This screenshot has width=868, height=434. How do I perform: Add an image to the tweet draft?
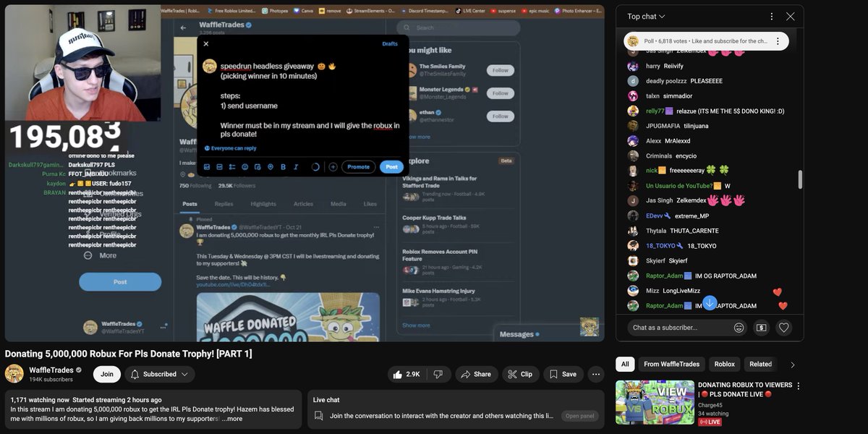point(208,167)
